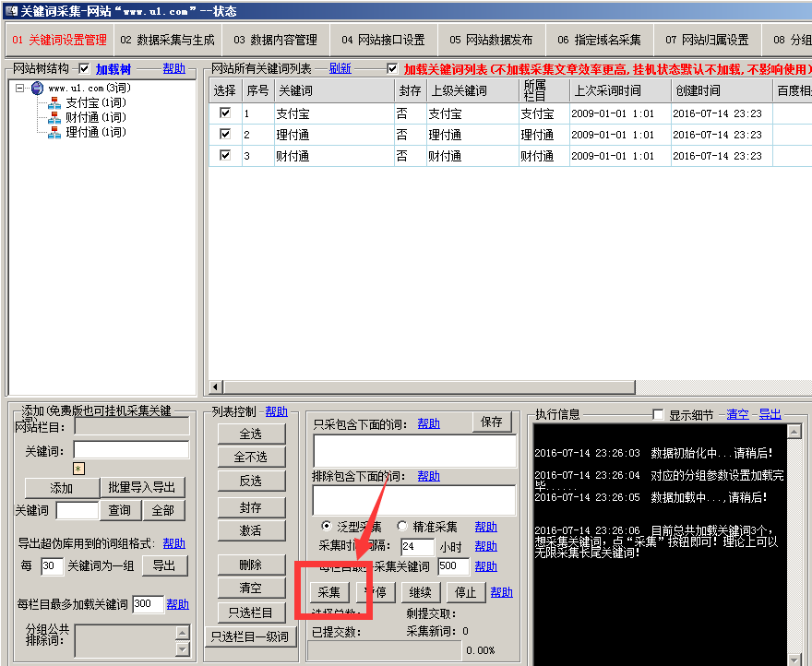Click the 添加 button
Viewport: 812px width, 666px height.
click(x=62, y=488)
